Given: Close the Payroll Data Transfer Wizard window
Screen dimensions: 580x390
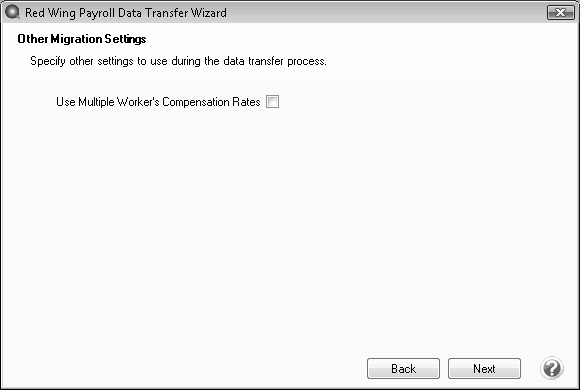Looking at the screenshot, I should (560, 13).
